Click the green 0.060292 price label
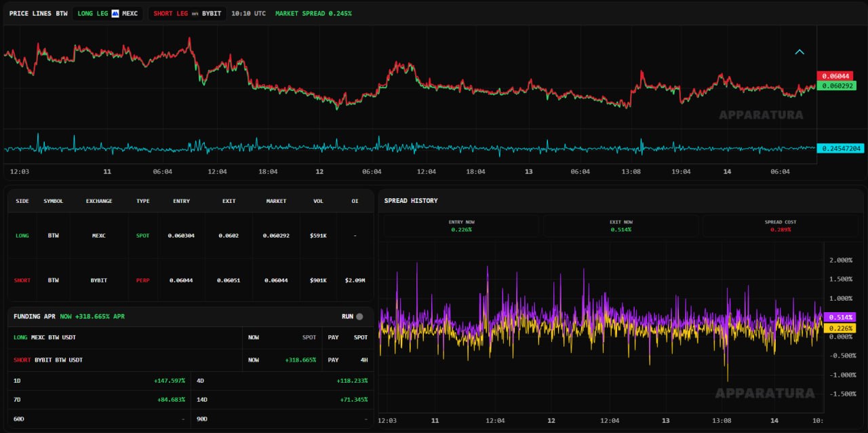 pyautogui.click(x=836, y=86)
